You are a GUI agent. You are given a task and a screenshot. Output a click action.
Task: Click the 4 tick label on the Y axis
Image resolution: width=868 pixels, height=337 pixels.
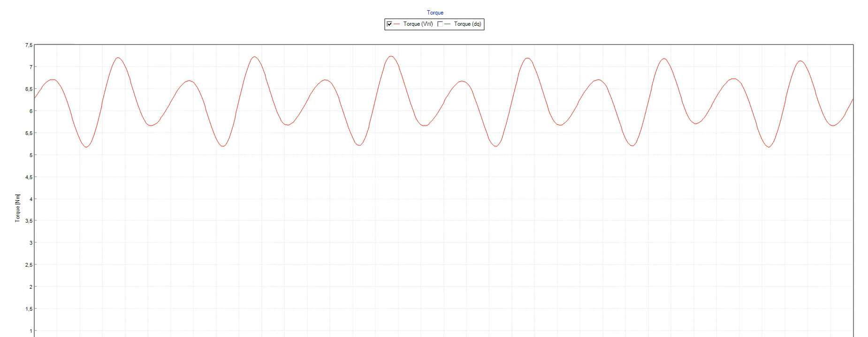pyautogui.click(x=31, y=199)
